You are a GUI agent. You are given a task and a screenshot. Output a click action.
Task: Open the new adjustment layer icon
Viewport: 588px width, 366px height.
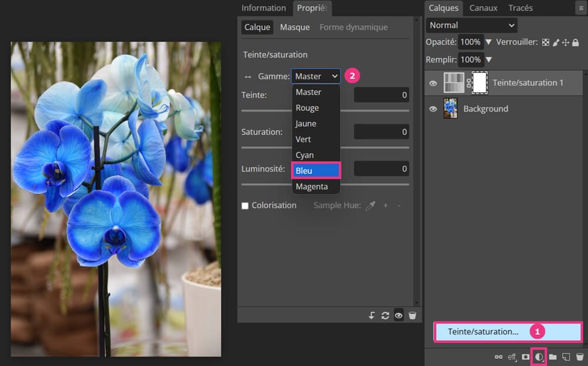point(539,357)
